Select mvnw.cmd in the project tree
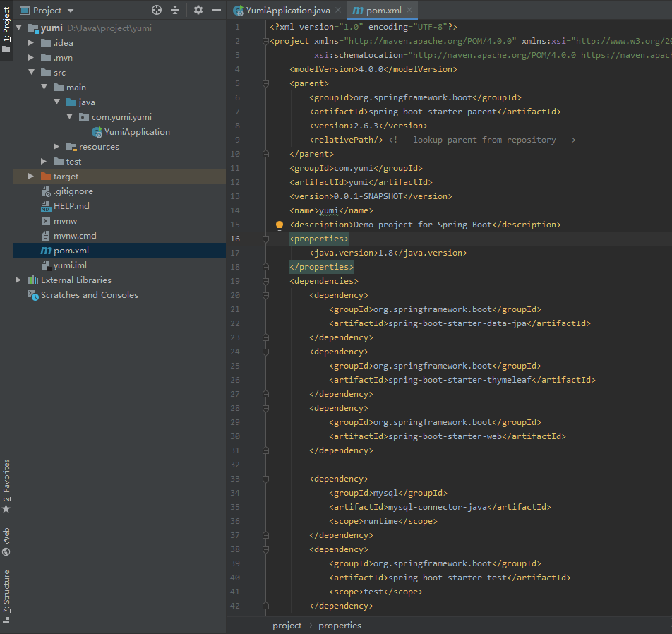Image resolution: width=672 pixels, height=634 pixels. coord(119,236)
